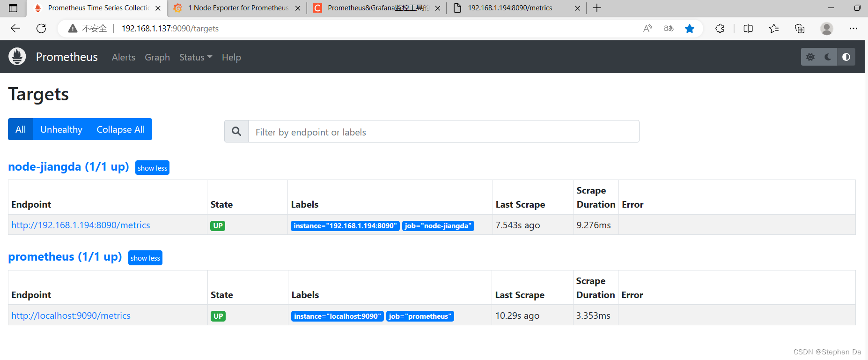868x360 pixels.
Task: Click the translate icon in address bar
Action: click(669, 29)
